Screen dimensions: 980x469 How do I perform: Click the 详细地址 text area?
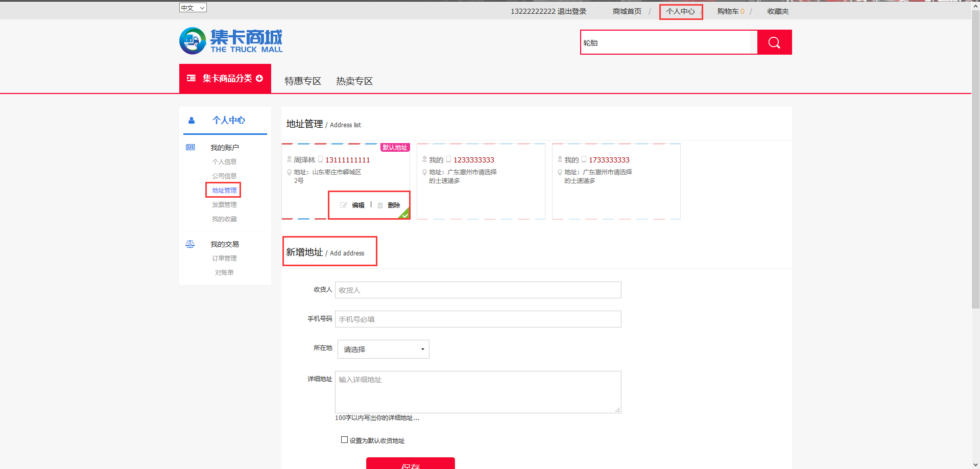(478, 392)
